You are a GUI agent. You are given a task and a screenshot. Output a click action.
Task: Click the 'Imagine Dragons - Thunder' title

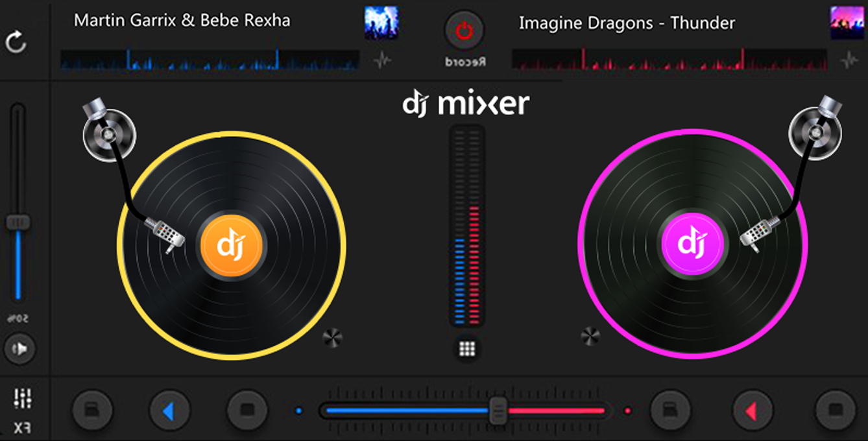coord(627,23)
